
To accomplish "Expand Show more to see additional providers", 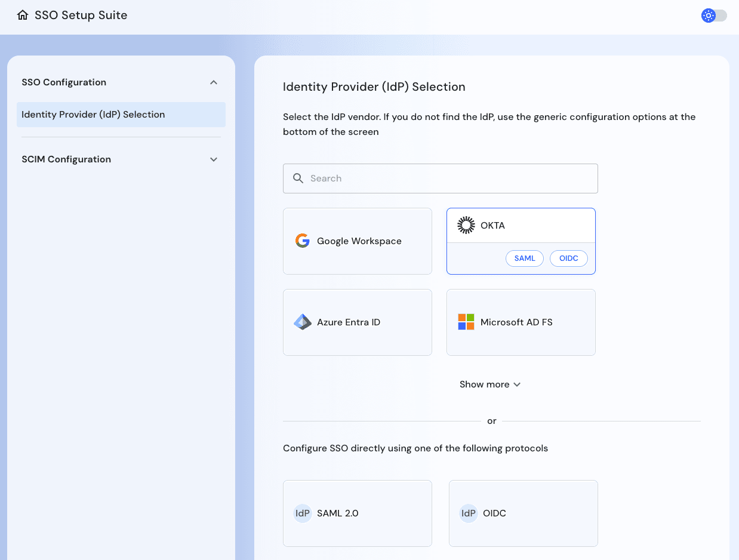I will point(490,384).
